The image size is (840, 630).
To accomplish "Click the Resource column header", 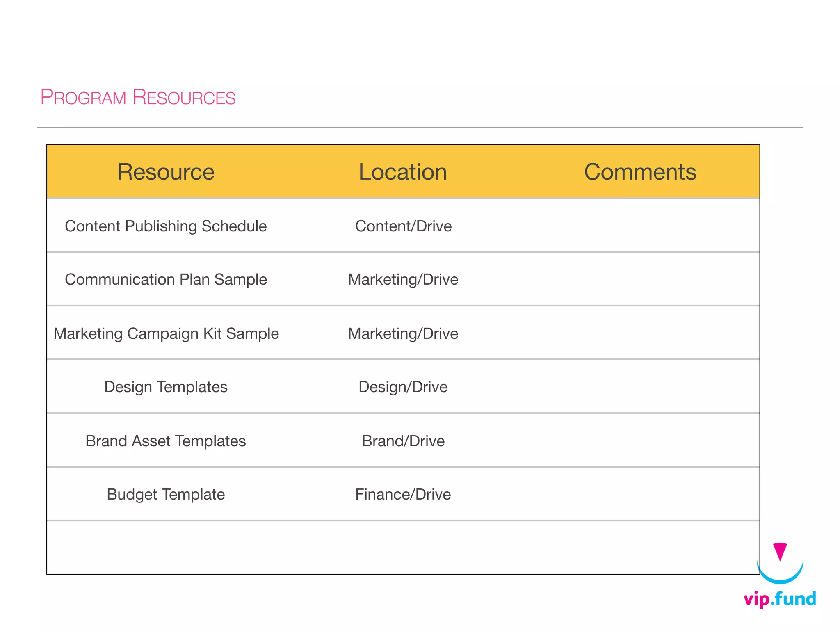I will 166,172.
